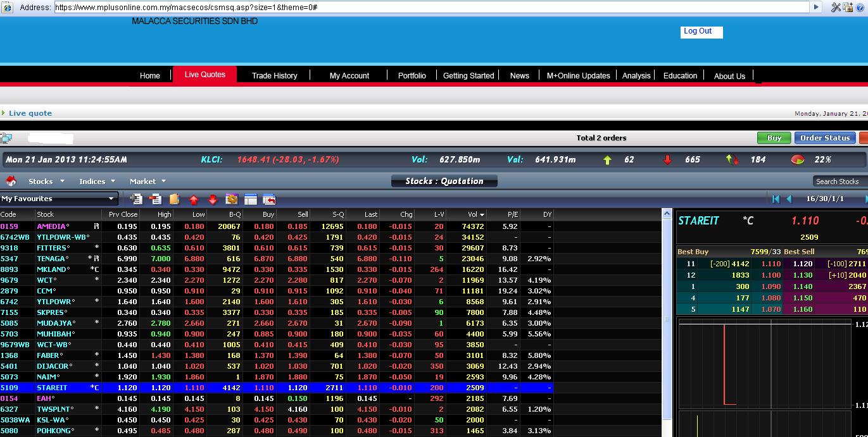
Task: Switch to the Trade History tab
Action: click(x=274, y=75)
